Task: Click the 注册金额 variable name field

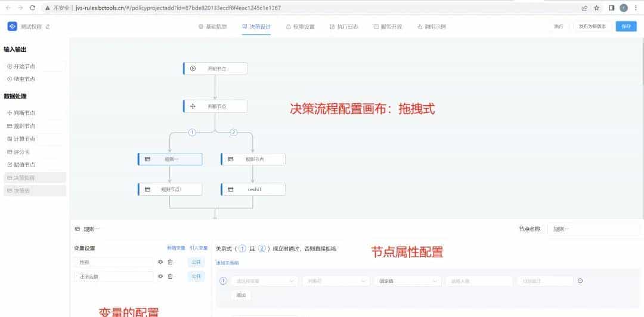Action: pos(114,276)
